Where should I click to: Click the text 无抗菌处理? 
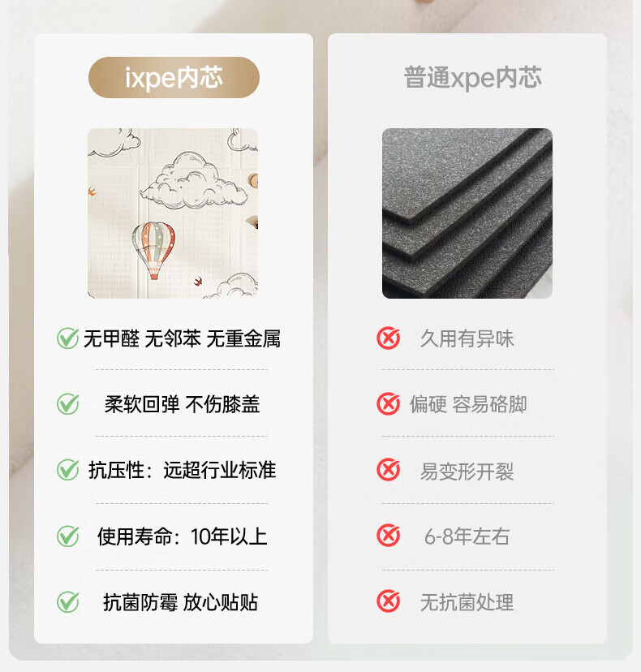click(467, 602)
